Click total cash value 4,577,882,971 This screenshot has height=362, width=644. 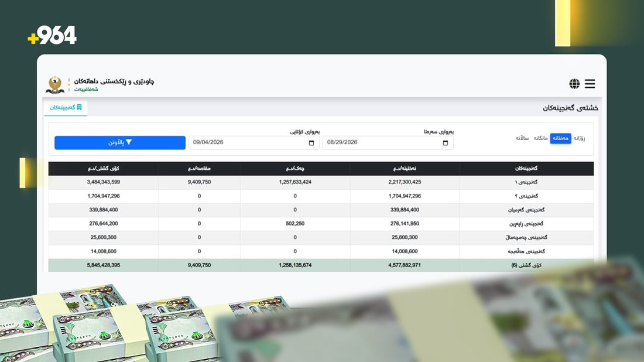tap(405, 265)
